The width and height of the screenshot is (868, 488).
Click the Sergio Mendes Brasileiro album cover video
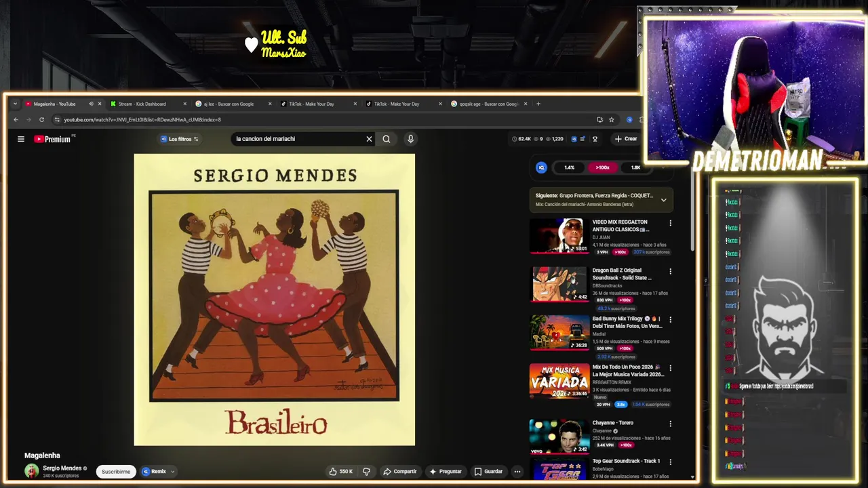point(275,300)
